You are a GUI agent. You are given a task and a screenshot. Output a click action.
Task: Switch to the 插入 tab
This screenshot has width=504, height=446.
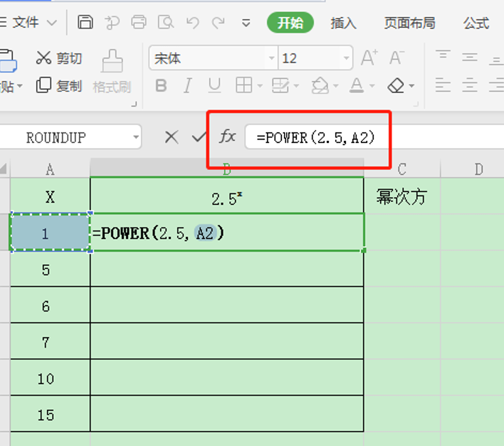pos(343,23)
